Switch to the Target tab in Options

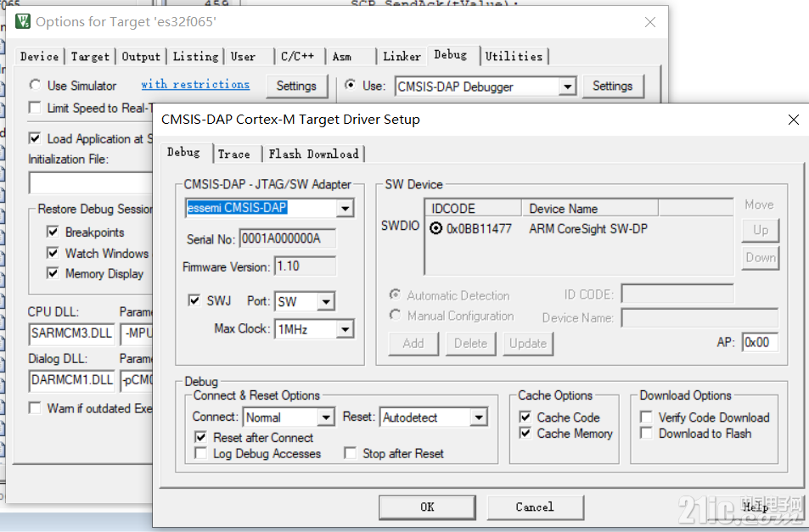[90, 57]
